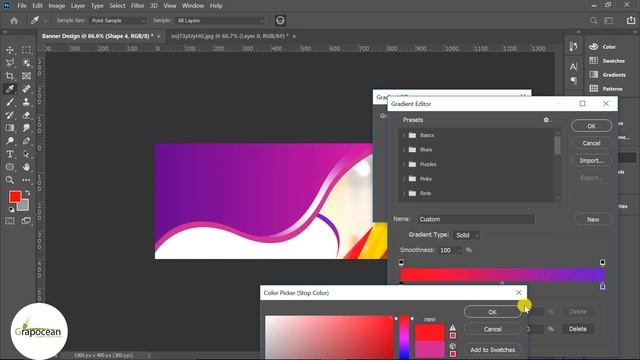Open the Search icon at top right
640x360 pixels.
(593, 20)
